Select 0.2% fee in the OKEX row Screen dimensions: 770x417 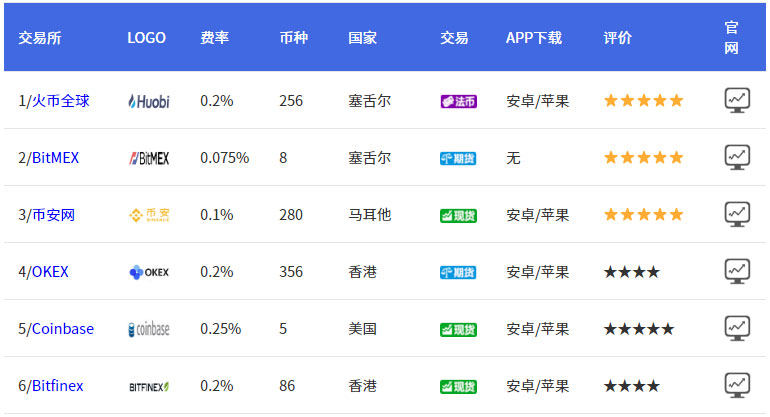pyautogui.click(x=217, y=272)
